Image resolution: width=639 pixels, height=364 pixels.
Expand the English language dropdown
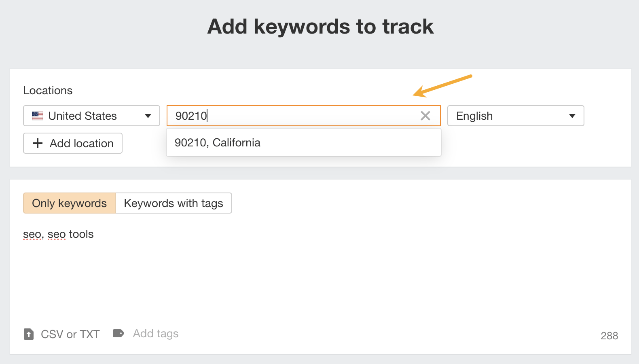click(x=515, y=116)
